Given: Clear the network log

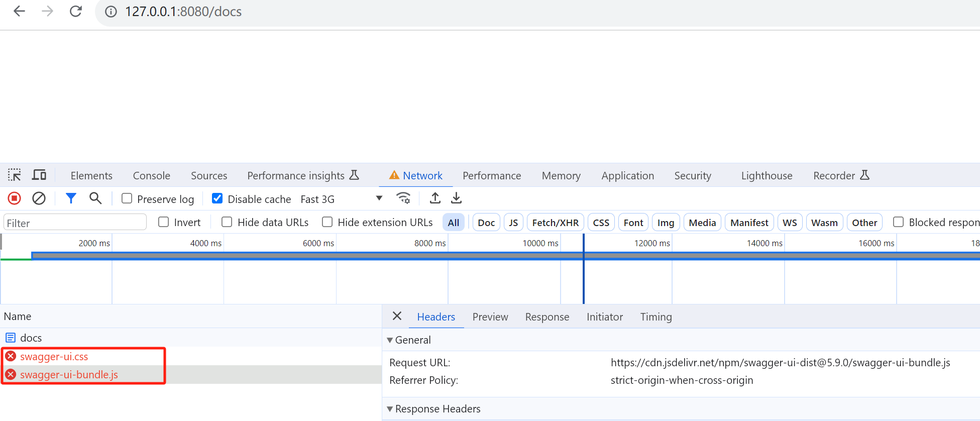Looking at the screenshot, I should click(x=39, y=198).
